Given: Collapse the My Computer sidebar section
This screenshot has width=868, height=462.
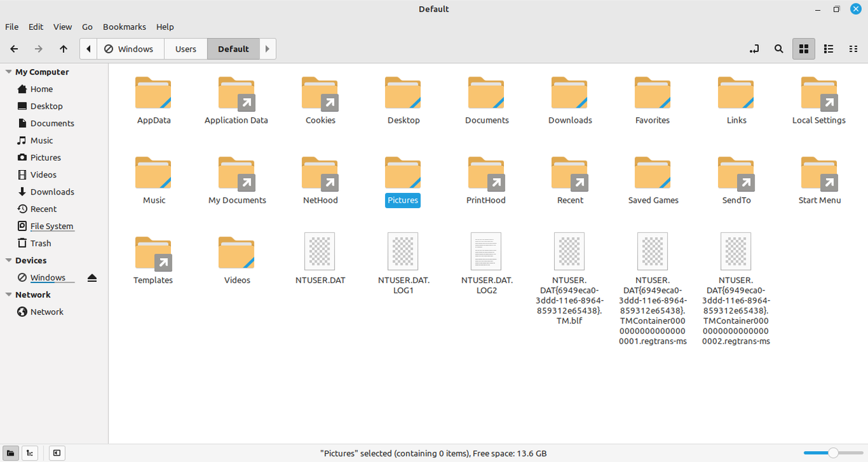Looking at the screenshot, I should (9, 72).
